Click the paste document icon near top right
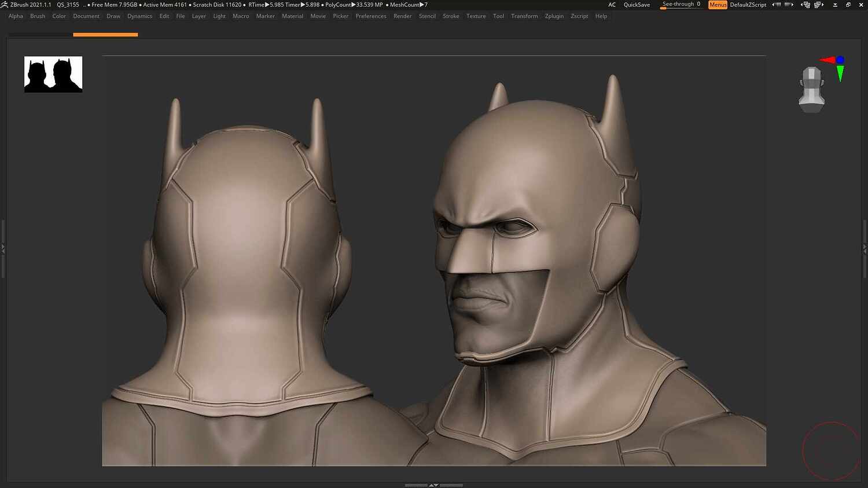The height and width of the screenshot is (488, 868). (x=818, y=5)
